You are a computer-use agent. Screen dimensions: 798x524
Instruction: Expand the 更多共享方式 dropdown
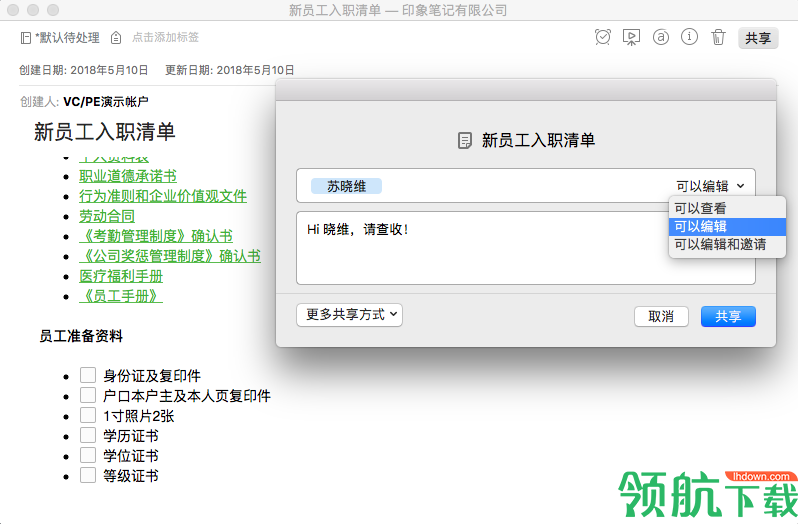coord(349,315)
